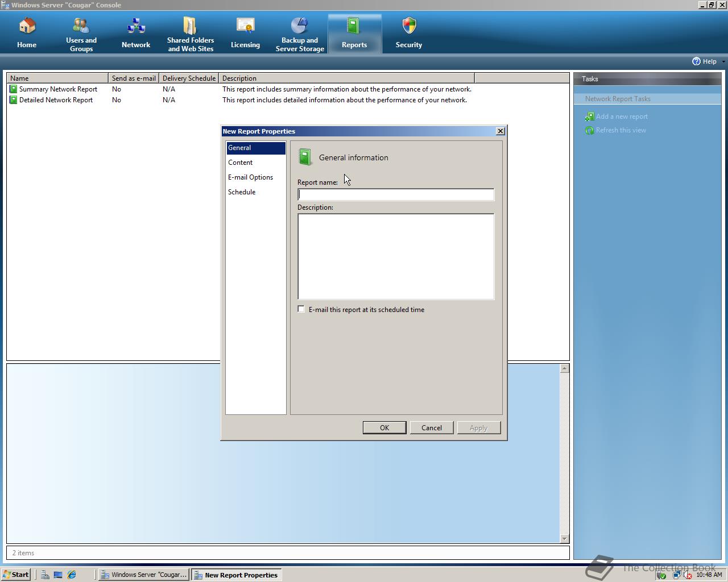Click the Network Report Tasks heading
Viewport: 728px width, 582px height.
[x=618, y=99]
